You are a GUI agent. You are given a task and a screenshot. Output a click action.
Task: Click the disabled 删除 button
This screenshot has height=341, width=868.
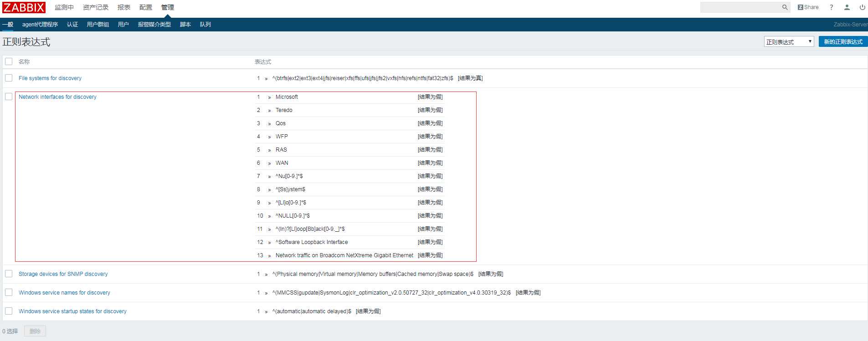35,331
